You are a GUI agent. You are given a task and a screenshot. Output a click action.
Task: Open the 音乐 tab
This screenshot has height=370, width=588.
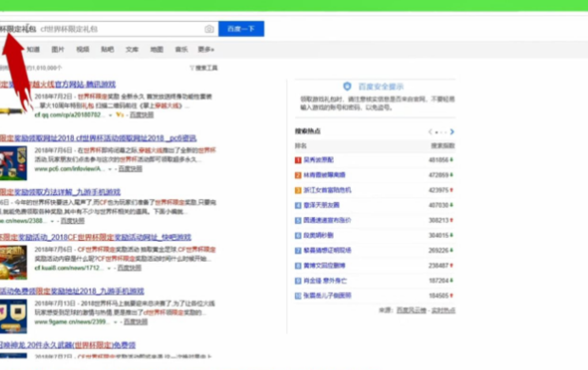point(181,49)
